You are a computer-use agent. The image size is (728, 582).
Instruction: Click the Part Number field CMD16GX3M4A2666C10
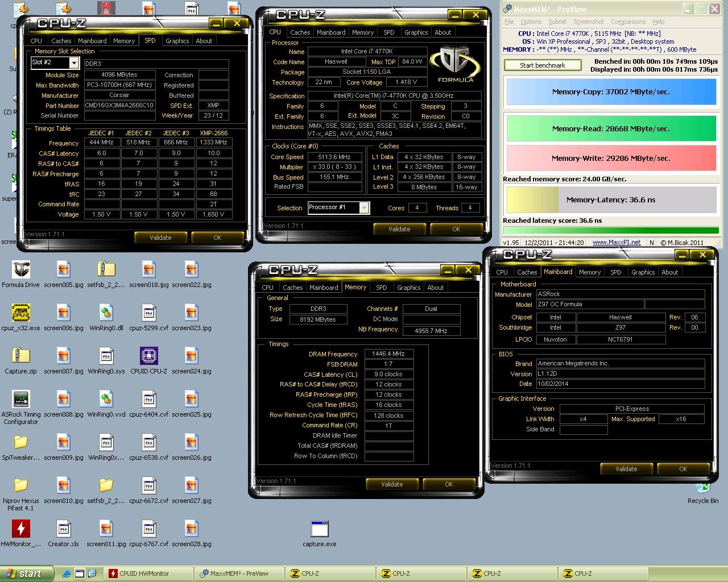[x=119, y=106]
